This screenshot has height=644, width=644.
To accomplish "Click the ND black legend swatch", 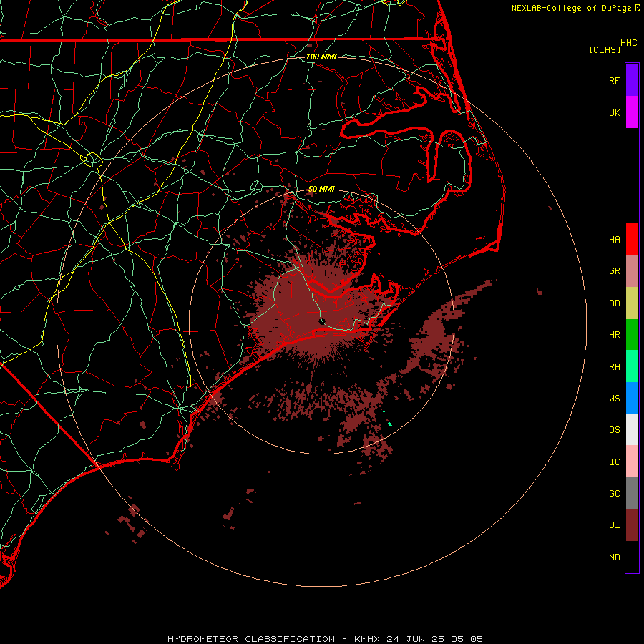I will point(632,557).
